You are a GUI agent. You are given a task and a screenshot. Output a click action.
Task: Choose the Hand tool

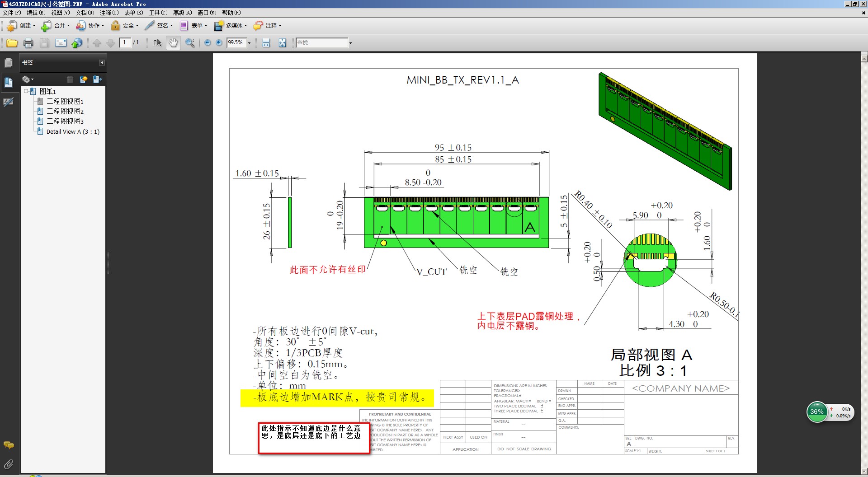point(173,43)
